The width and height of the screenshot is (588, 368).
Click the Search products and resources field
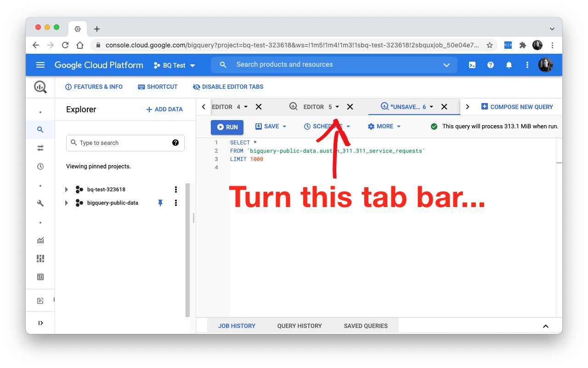pos(334,65)
